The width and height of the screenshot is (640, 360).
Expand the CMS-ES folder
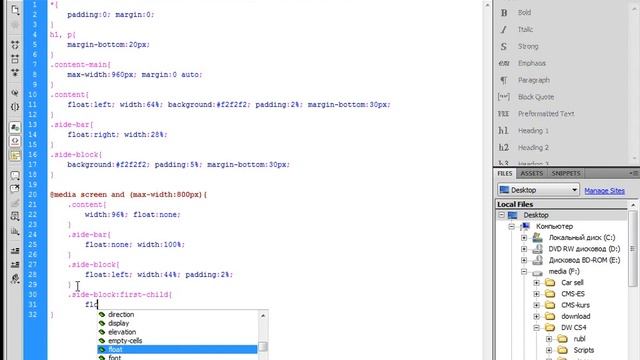click(x=537, y=294)
